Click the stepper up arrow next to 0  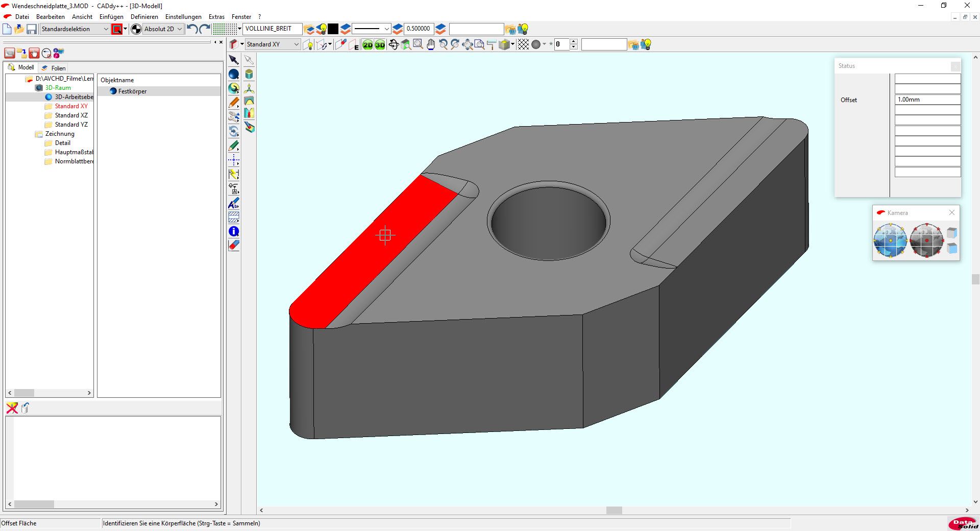[574, 42]
